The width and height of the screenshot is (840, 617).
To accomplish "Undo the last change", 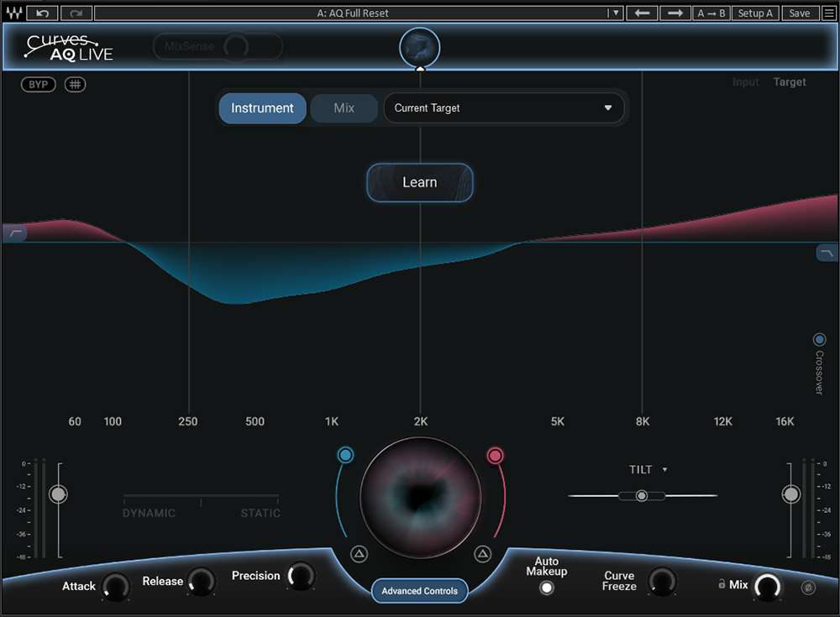I will (43, 13).
